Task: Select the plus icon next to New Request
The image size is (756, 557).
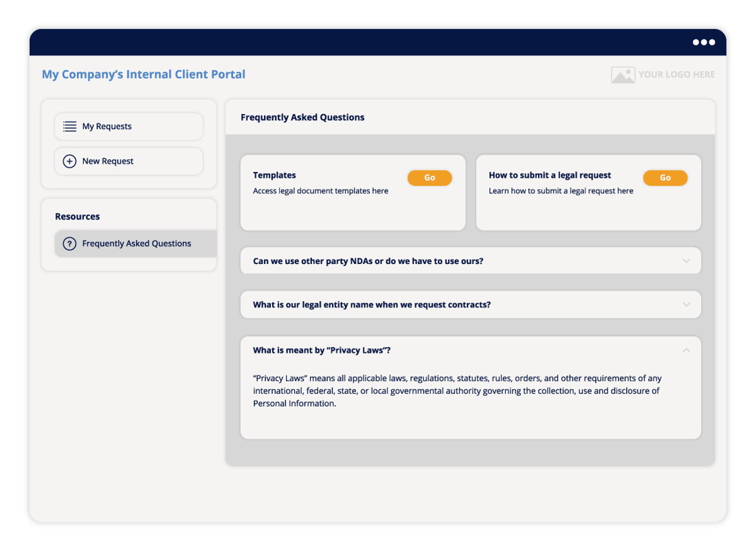Action: [69, 161]
